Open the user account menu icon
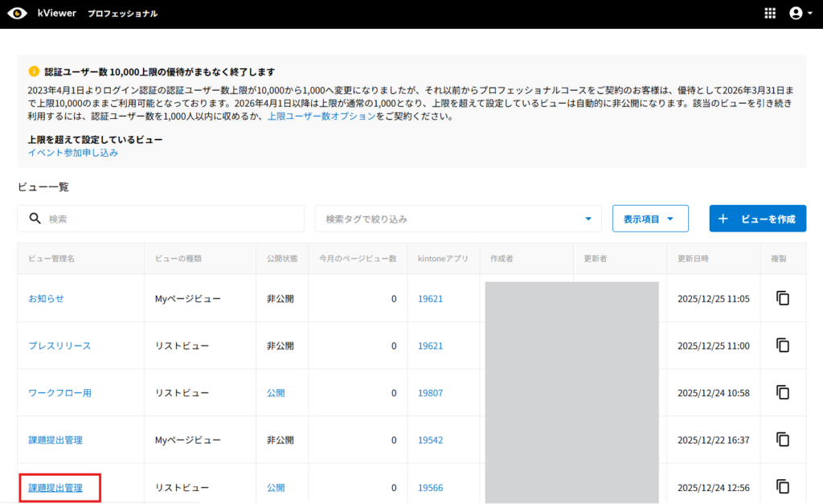The height and width of the screenshot is (504, 823). [x=796, y=14]
